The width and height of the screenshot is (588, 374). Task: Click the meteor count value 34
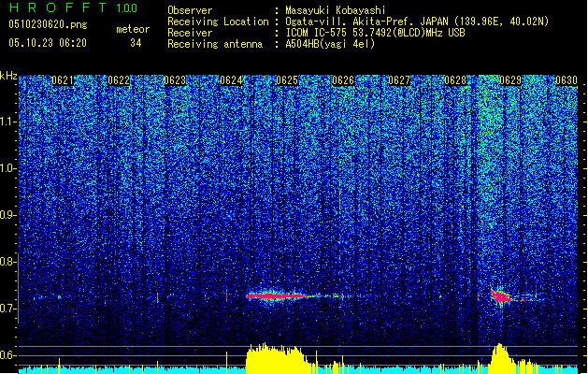[x=136, y=43]
